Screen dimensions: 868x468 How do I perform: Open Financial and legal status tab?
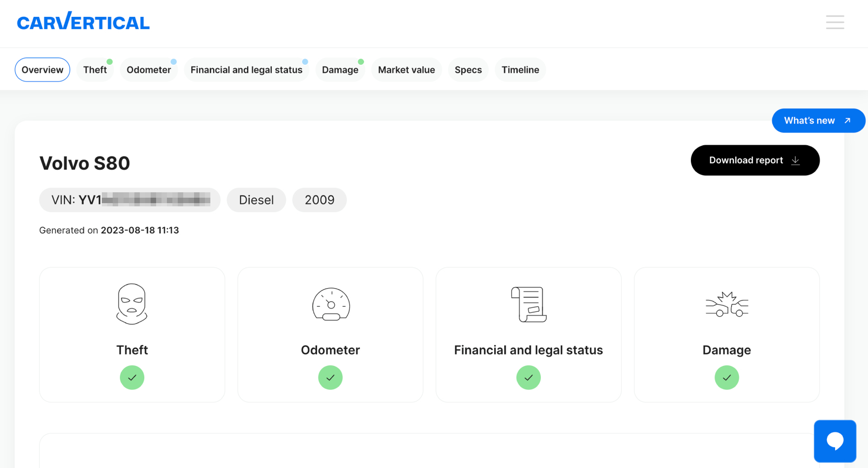tap(246, 70)
